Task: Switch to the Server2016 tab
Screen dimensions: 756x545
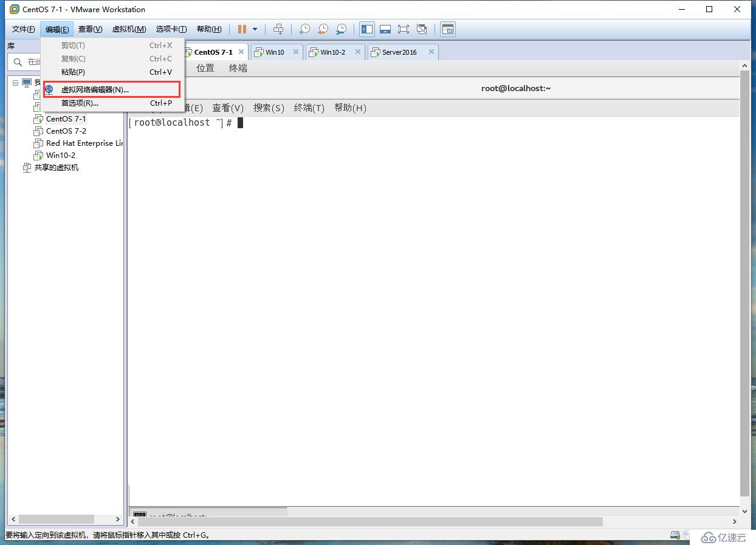Action: point(399,52)
